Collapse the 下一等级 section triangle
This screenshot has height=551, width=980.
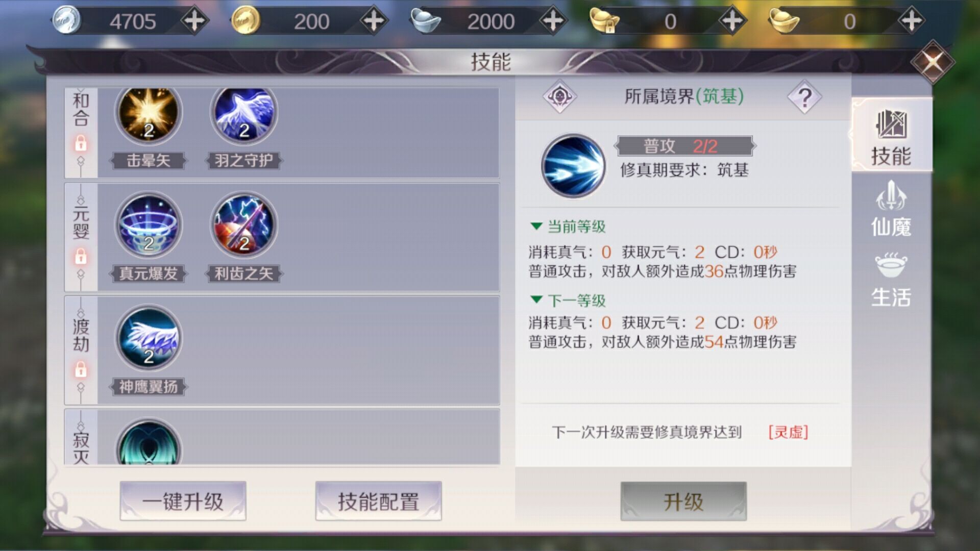(x=536, y=299)
